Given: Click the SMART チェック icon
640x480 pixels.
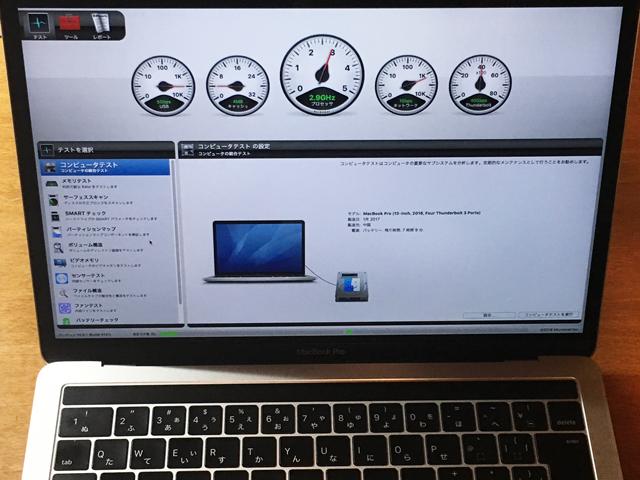Looking at the screenshot, I should coord(56,216).
